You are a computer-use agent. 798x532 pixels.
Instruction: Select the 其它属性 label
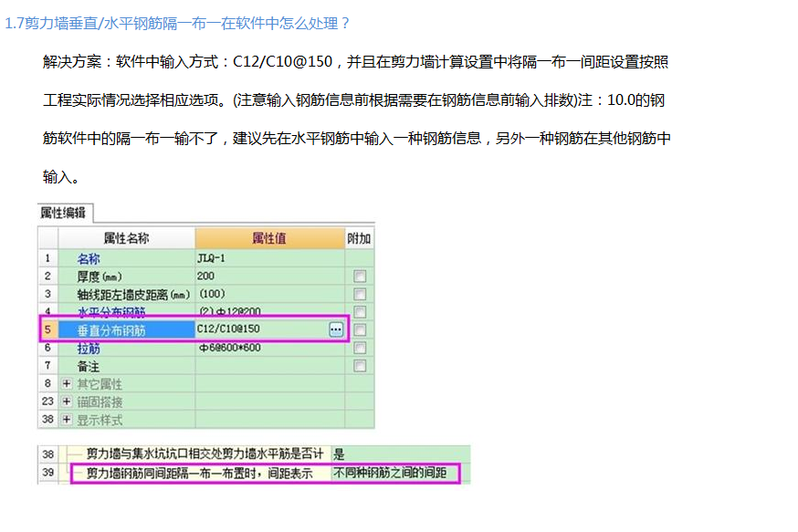100,384
